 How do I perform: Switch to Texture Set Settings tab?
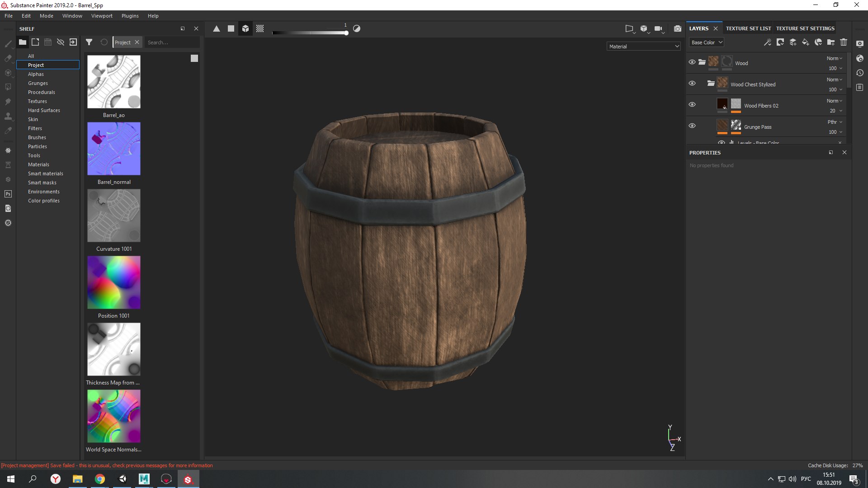805,28
